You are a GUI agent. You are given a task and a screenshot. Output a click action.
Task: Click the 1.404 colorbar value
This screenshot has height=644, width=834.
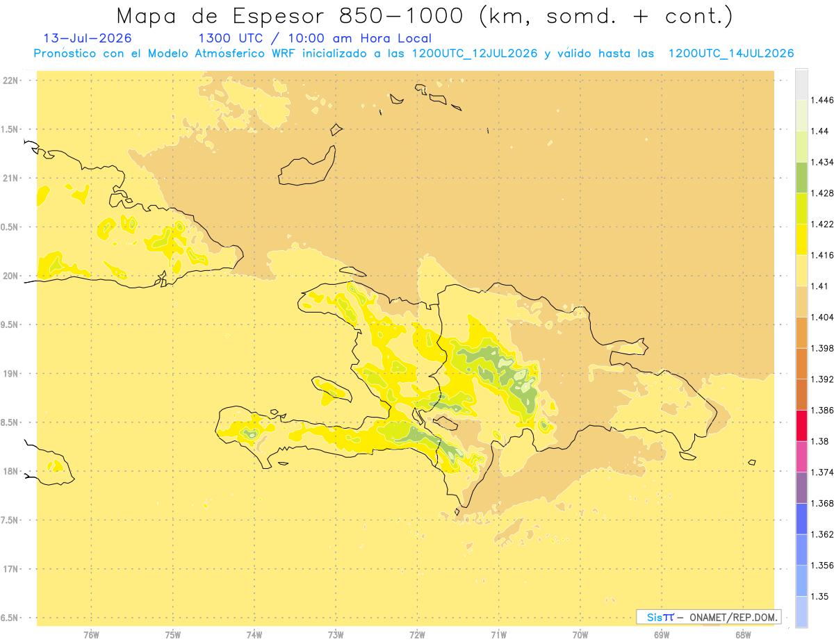[x=824, y=317]
